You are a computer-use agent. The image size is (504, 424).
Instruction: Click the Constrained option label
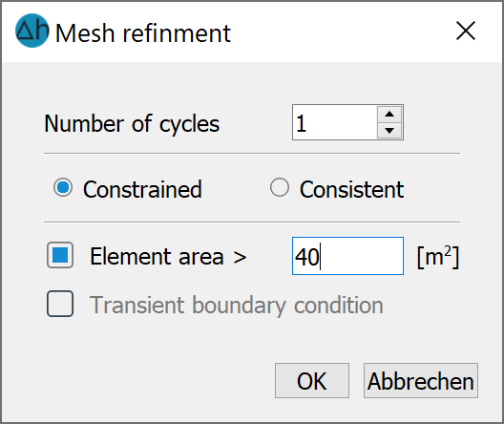click(142, 189)
